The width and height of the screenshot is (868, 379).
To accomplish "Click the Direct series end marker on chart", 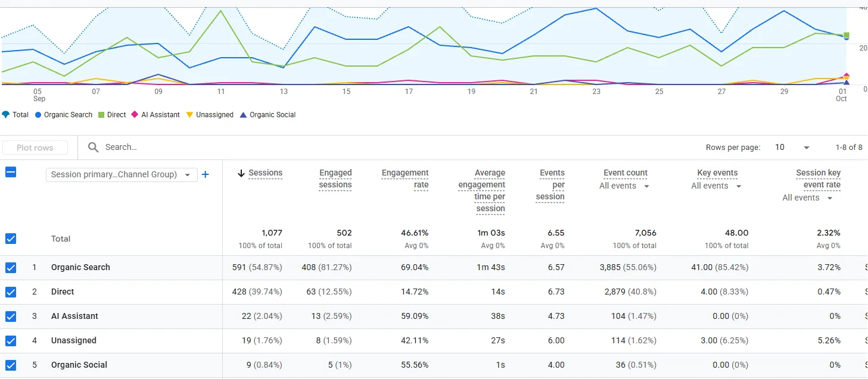I will [x=847, y=35].
